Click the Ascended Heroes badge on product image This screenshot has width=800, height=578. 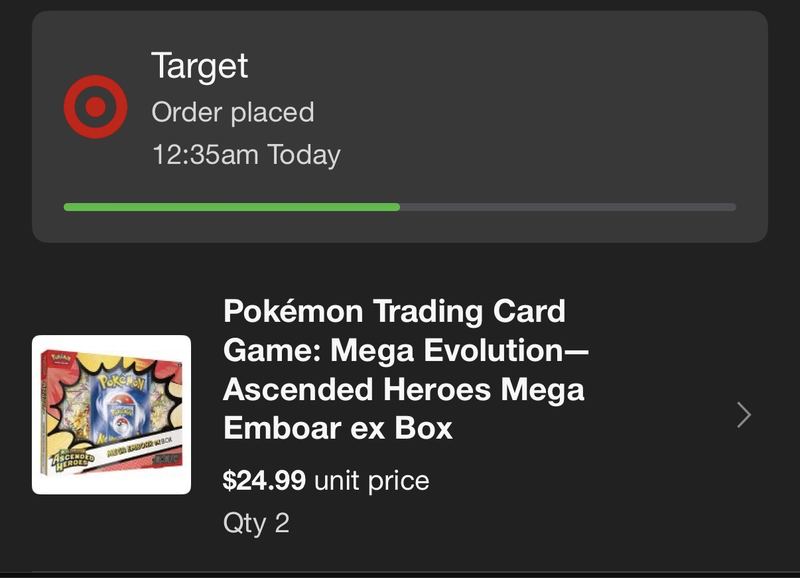tap(72, 459)
